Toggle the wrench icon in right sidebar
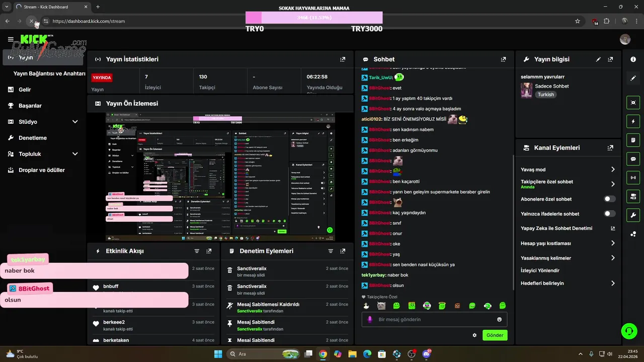 (x=633, y=215)
